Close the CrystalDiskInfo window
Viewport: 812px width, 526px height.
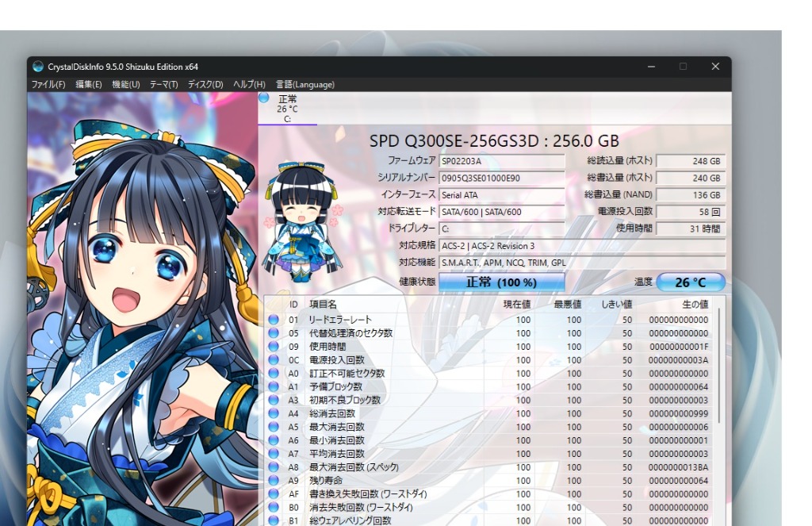(715, 67)
